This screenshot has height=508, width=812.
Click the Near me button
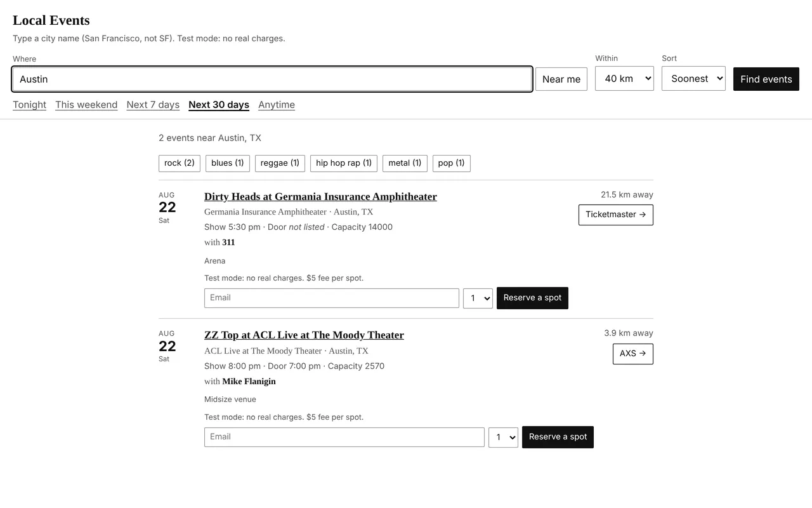(x=561, y=79)
